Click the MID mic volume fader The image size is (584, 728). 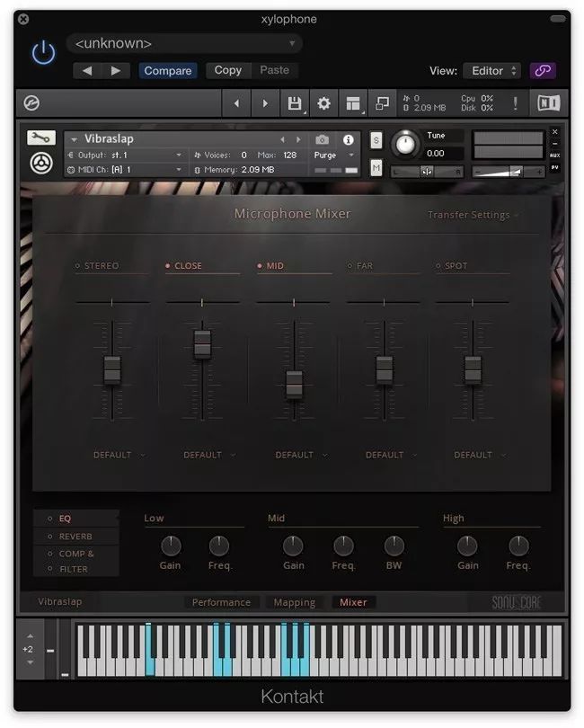tap(294, 385)
